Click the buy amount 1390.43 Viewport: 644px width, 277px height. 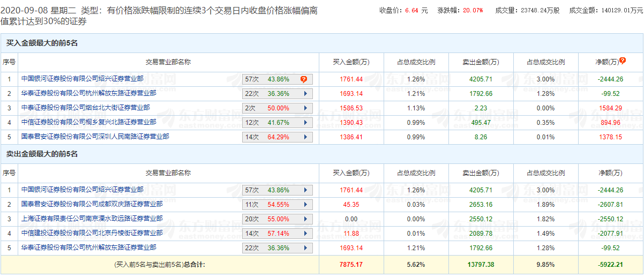pyautogui.click(x=351, y=123)
